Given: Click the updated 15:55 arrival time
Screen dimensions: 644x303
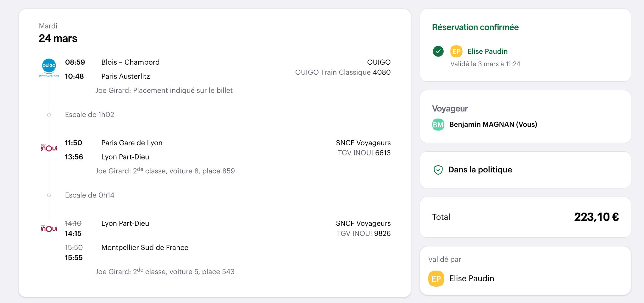Looking at the screenshot, I should pyautogui.click(x=74, y=258).
